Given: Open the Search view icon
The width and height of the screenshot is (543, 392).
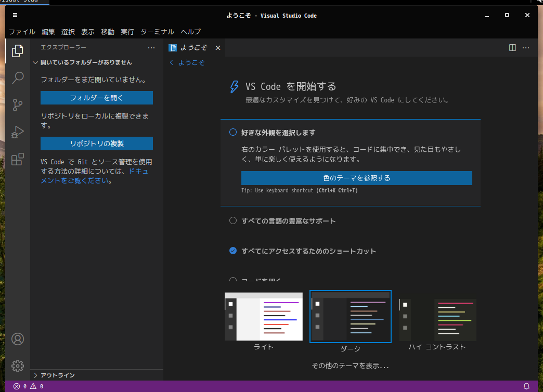Looking at the screenshot, I should pos(17,78).
